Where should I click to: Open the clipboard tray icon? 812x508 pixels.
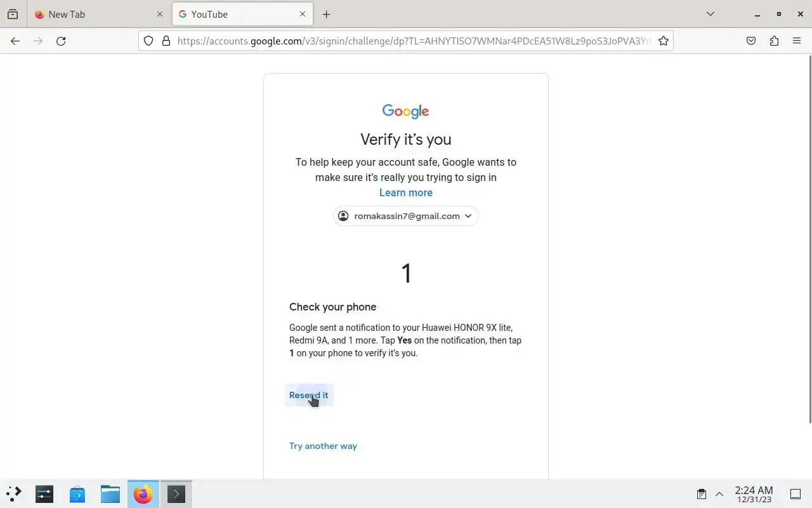click(702, 494)
